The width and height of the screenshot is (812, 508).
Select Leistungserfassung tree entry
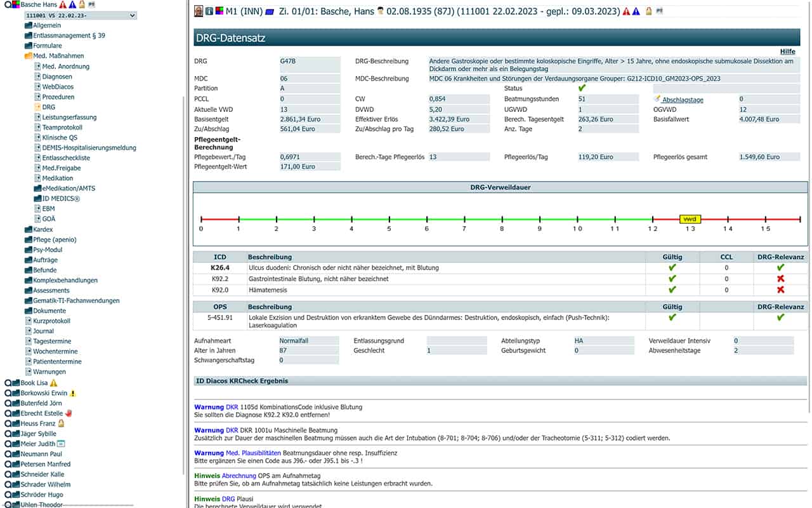click(69, 117)
